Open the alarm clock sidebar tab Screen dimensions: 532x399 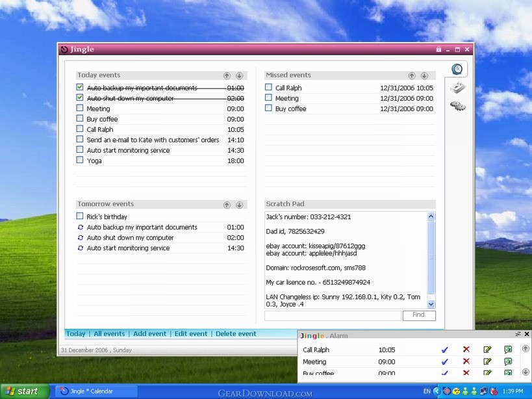click(457, 70)
